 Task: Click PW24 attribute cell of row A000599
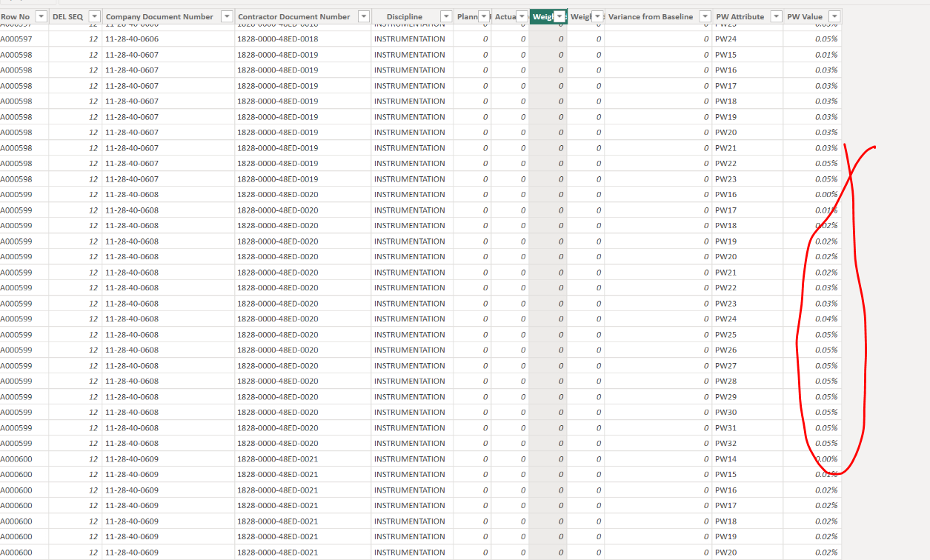[748, 319]
